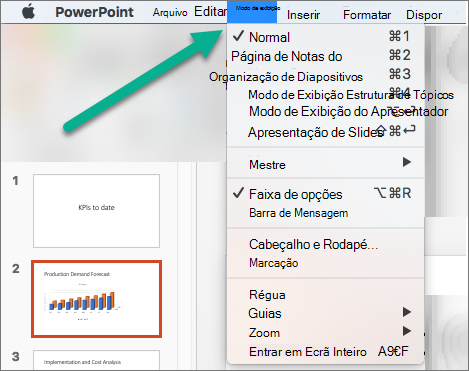Screen dimensions: 469x371
Task: Toggle Barra de Mensagem
Action: coord(325,213)
